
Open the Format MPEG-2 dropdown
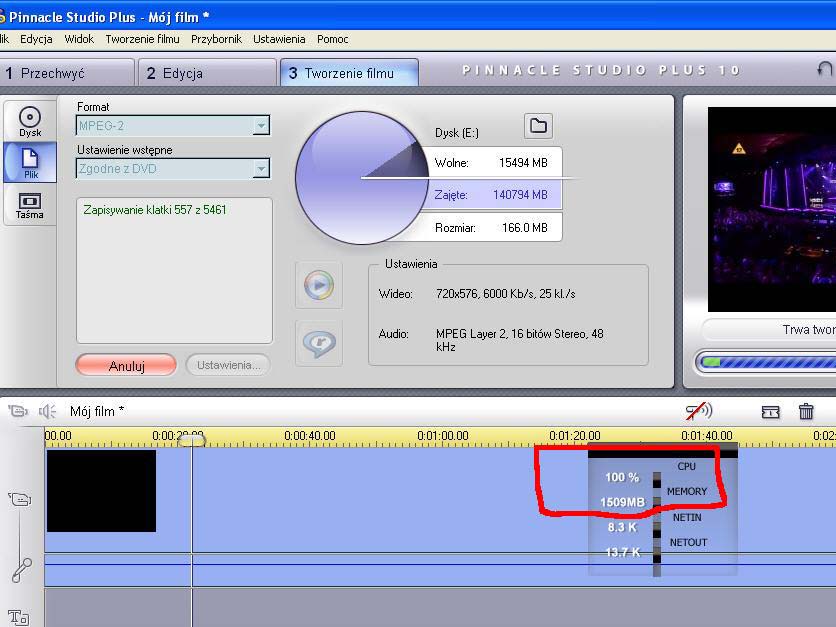[173, 126]
